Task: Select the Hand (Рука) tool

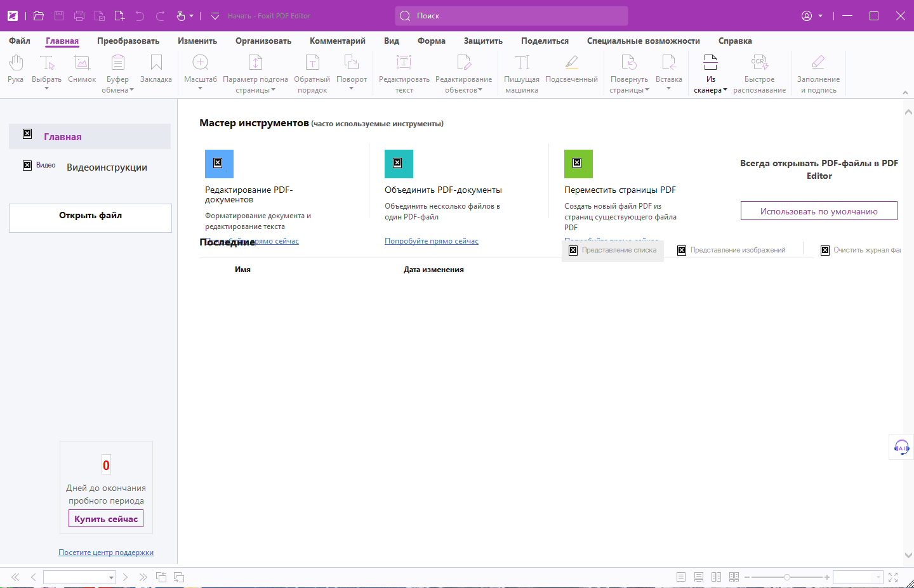Action: [16, 69]
